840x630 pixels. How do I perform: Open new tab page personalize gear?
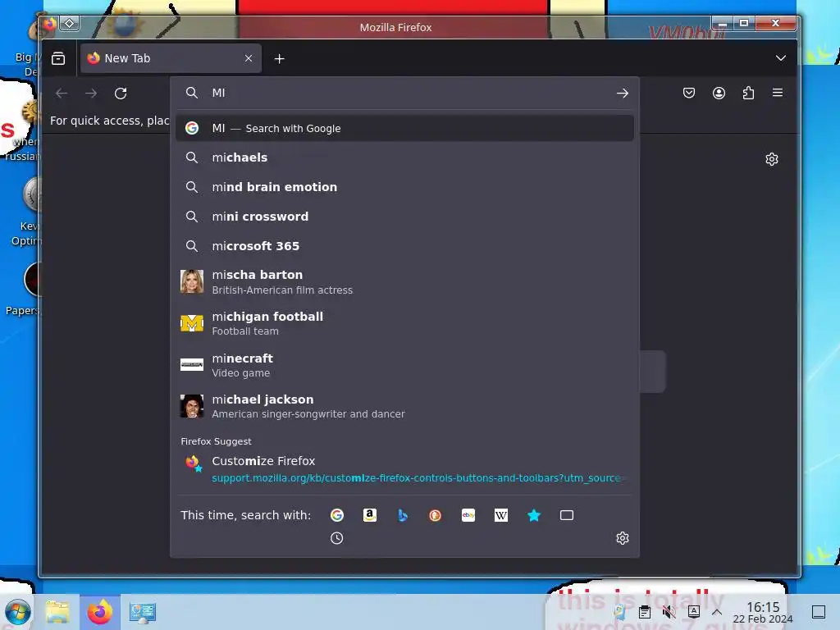coord(772,159)
